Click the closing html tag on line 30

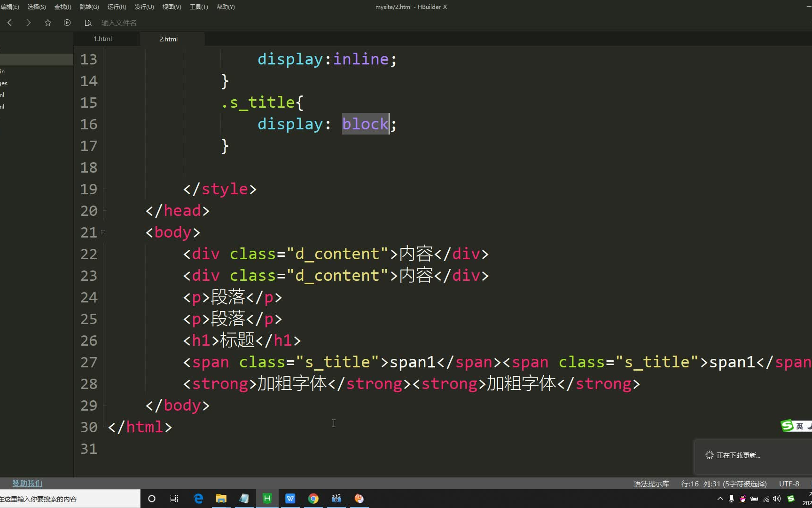(x=140, y=427)
